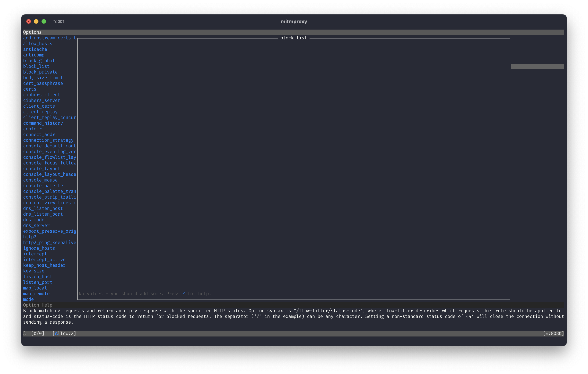Toggle the console_mouse option
Image resolution: width=588 pixels, height=374 pixels.
tap(40, 180)
